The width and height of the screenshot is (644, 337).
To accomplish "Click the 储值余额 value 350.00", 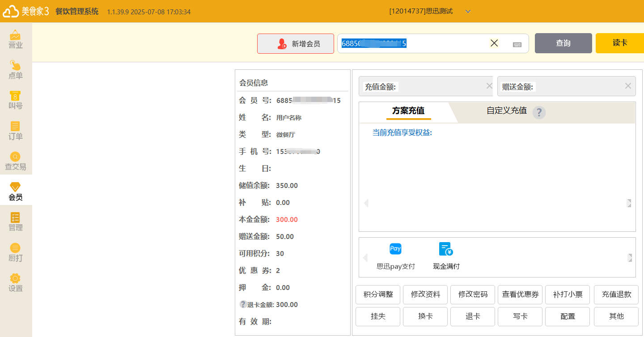I will point(287,185).
